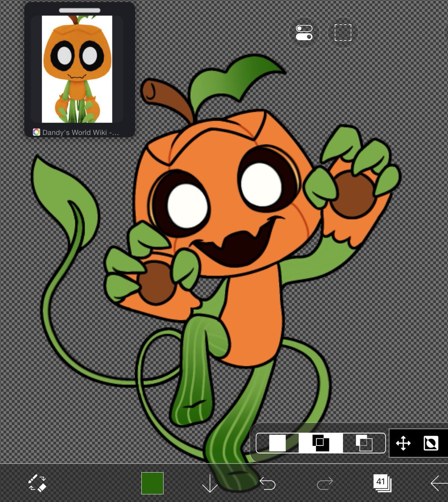Switch between brush and eraser tool
This screenshot has width=448, height=502.
tap(38, 483)
